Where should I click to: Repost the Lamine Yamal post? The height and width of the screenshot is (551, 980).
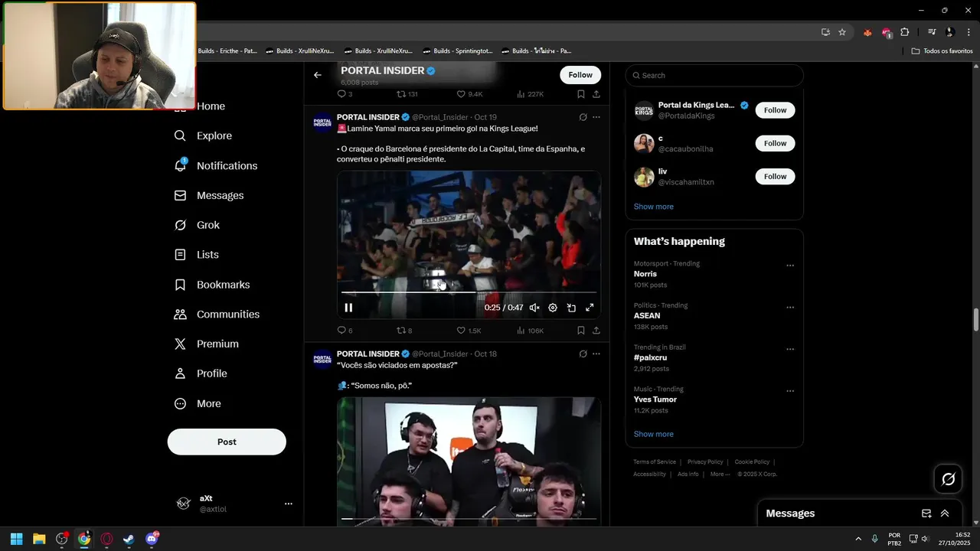pos(404,331)
